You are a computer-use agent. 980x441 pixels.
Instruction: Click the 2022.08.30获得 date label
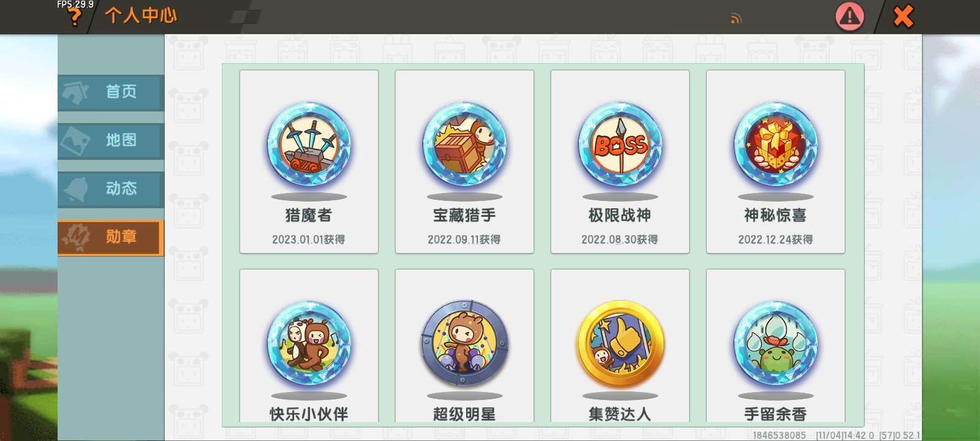(x=620, y=239)
